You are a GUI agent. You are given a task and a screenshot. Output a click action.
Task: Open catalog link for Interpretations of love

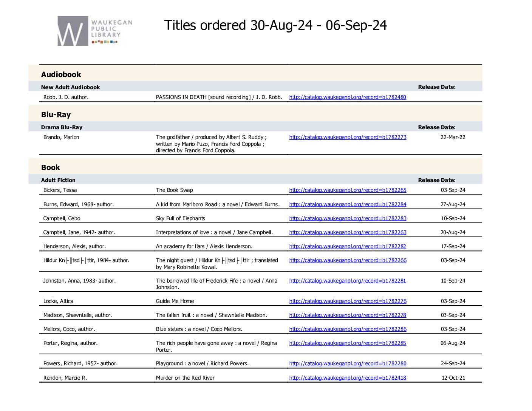point(348,232)
